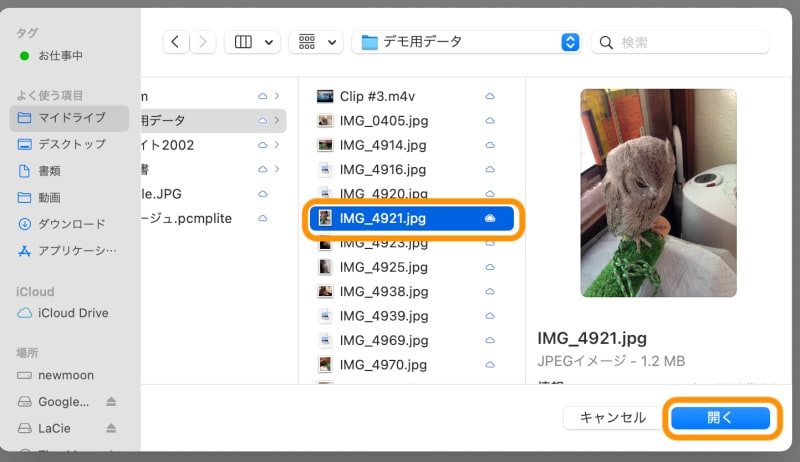Viewport: 800px width, 462px height.
Task: Open 書類 in the sidebar
Action: click(x=69, y=171)
